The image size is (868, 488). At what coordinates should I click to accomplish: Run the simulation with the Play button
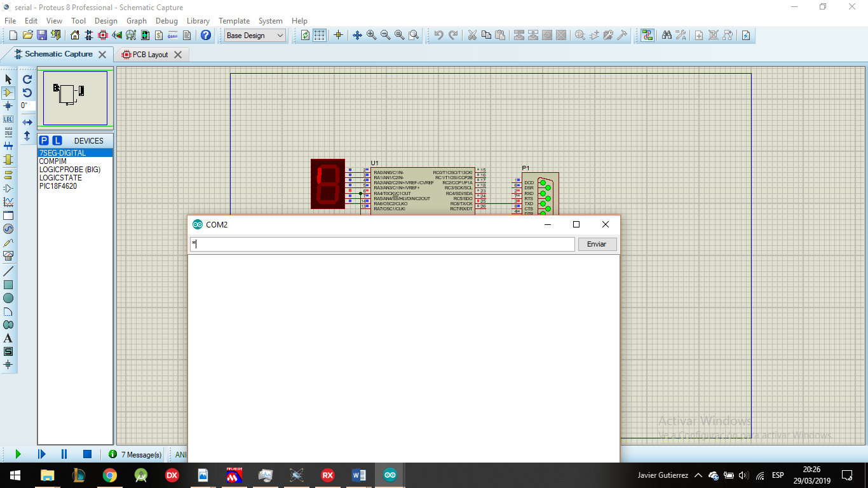tap(18, 454)
